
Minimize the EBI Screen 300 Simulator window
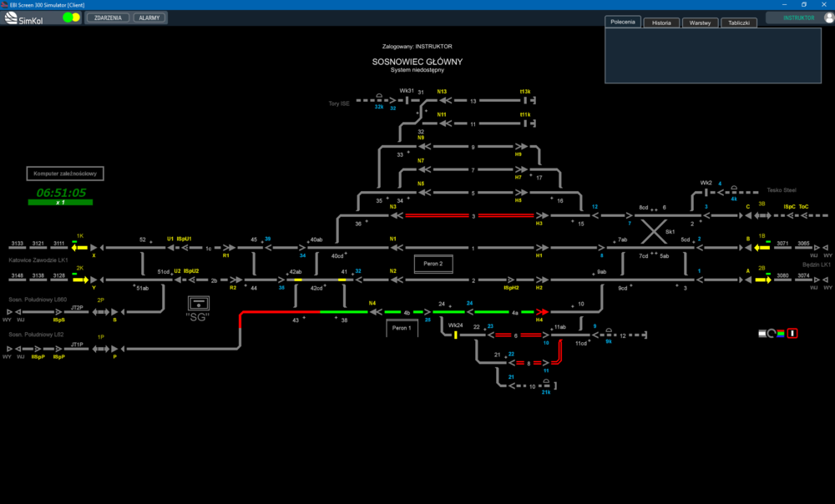(784, 5)
